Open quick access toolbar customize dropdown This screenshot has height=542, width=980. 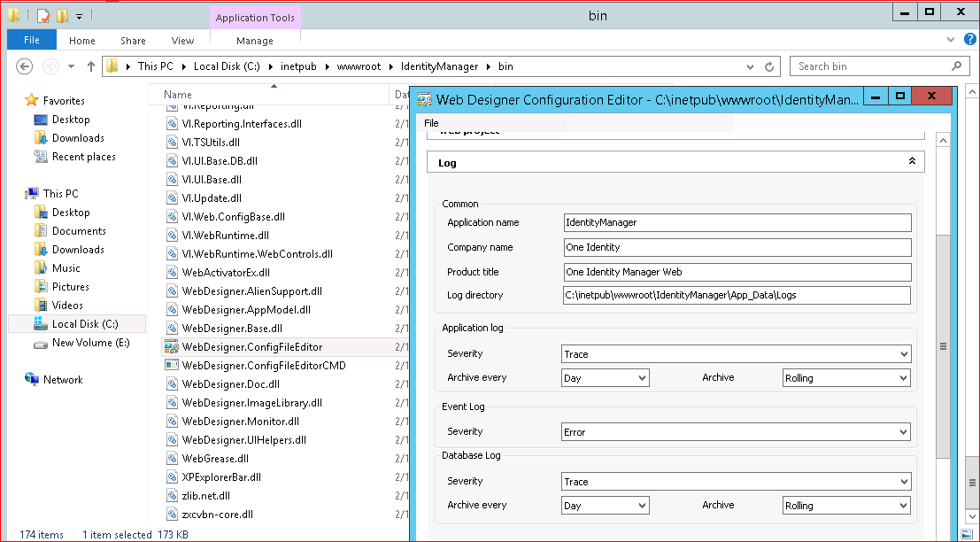tap(80, 16)
